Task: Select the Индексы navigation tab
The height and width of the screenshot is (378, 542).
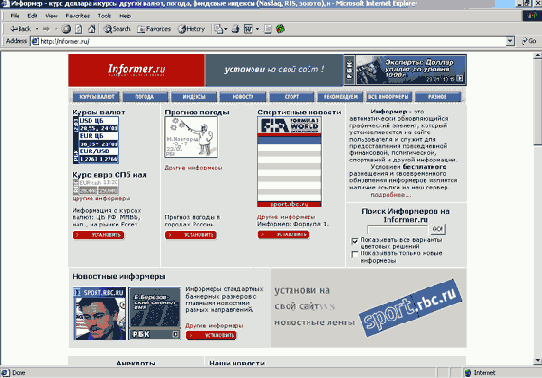Action: (x=194, y=97)
